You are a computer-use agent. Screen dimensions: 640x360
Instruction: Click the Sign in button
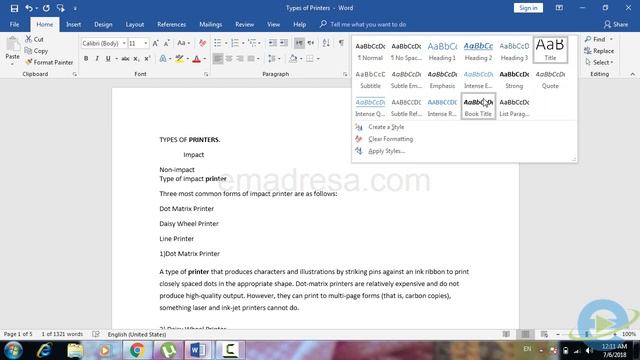point(528,8)
